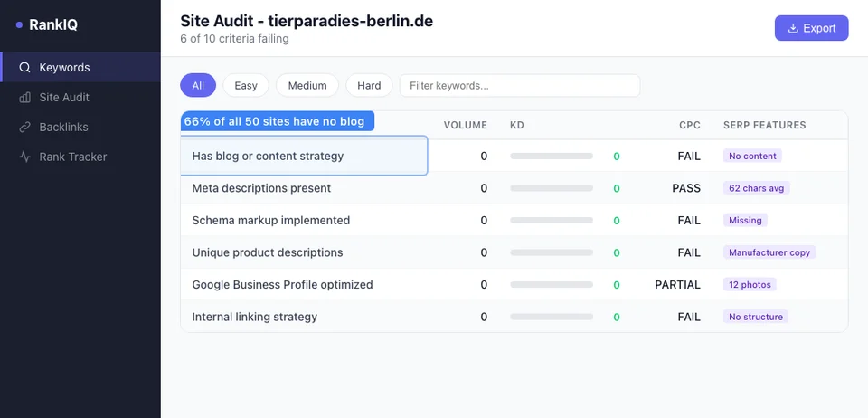
Task: Click the 'No structure' tag
Action: (756, 317)
